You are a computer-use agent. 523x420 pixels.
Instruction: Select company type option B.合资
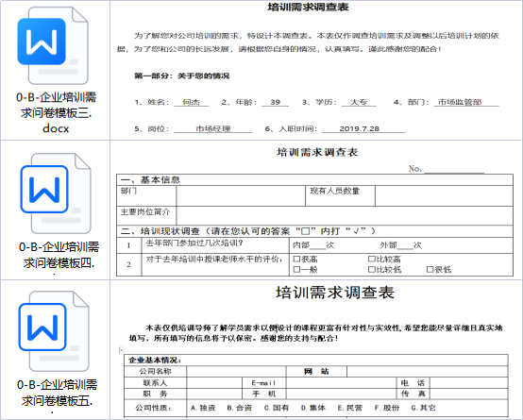coord(240,408)
